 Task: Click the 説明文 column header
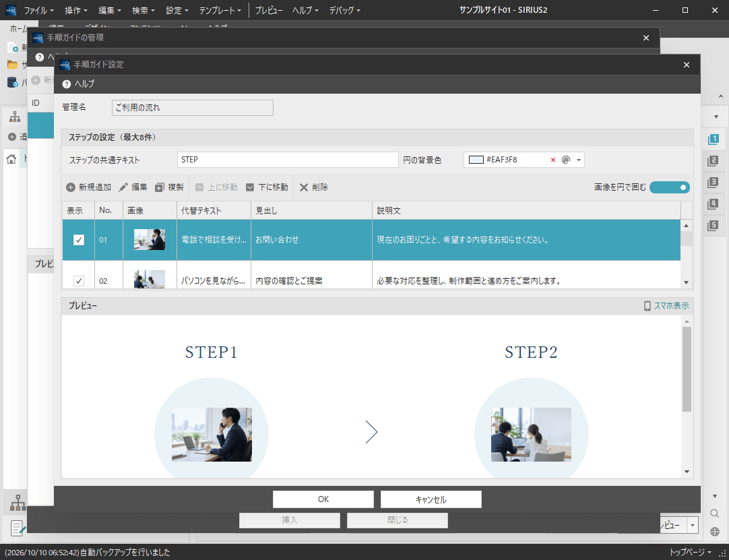coord(526,210)
